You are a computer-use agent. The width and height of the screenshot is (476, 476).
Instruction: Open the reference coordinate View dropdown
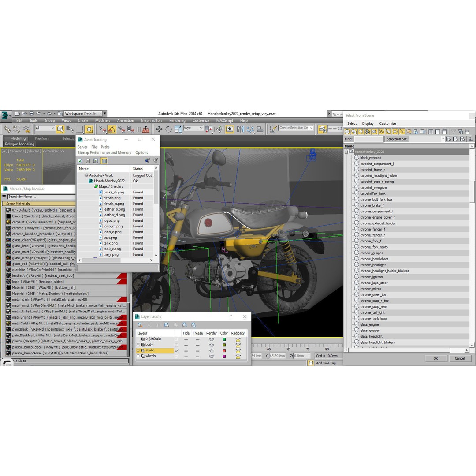[193, 128]
